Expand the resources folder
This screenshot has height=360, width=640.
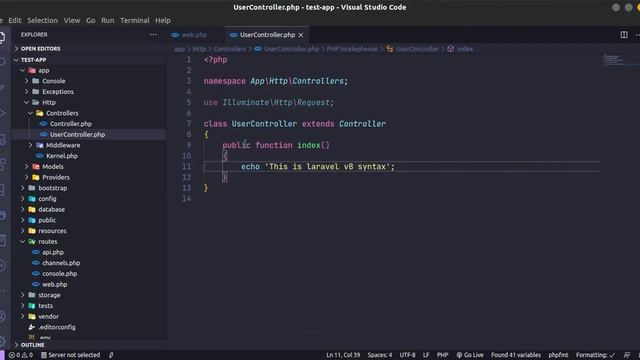[x=89, y=231]
